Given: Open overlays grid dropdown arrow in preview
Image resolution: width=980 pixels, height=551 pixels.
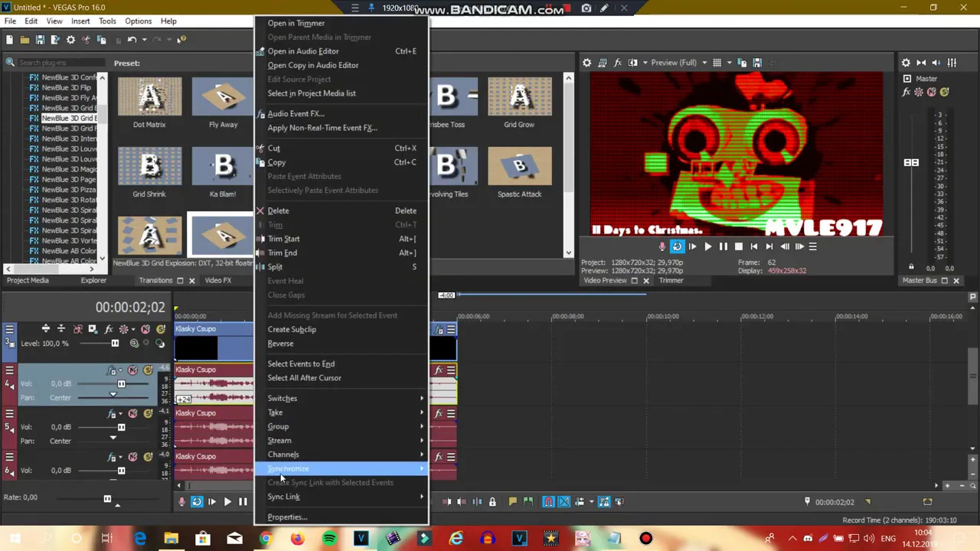Looking at the screenshot, I should (x=728, y=63).
